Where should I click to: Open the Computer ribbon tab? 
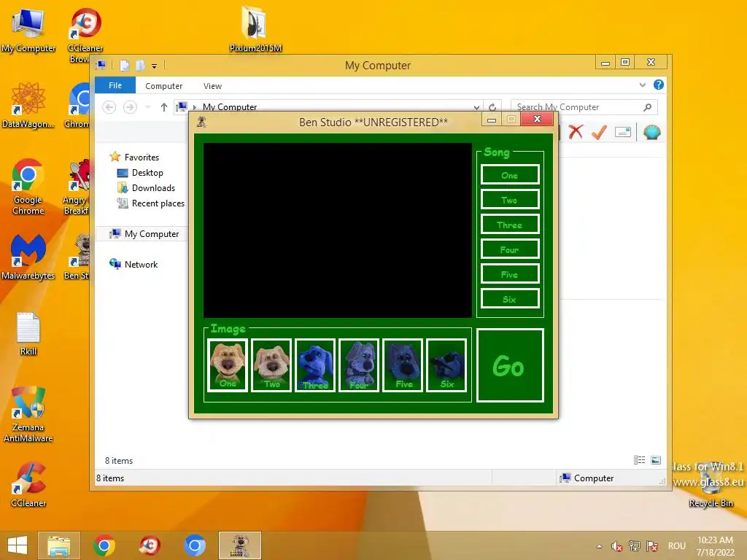pos(164,86)
